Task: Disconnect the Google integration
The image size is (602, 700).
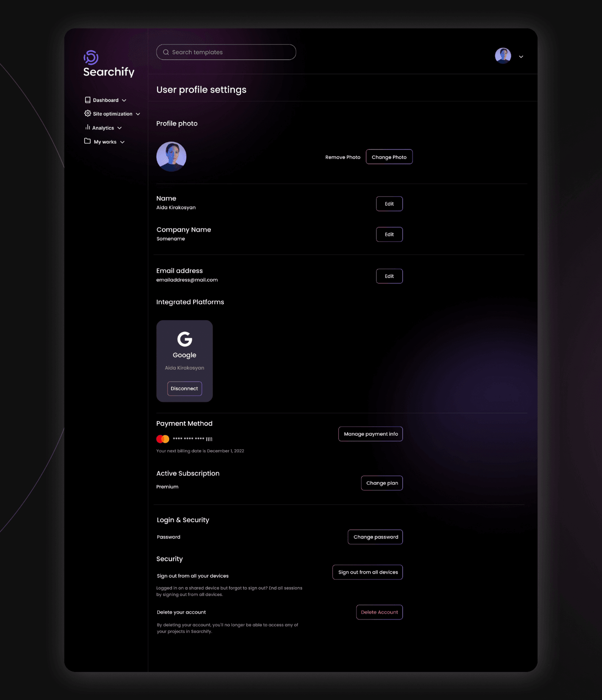Action: coord(184,389)
